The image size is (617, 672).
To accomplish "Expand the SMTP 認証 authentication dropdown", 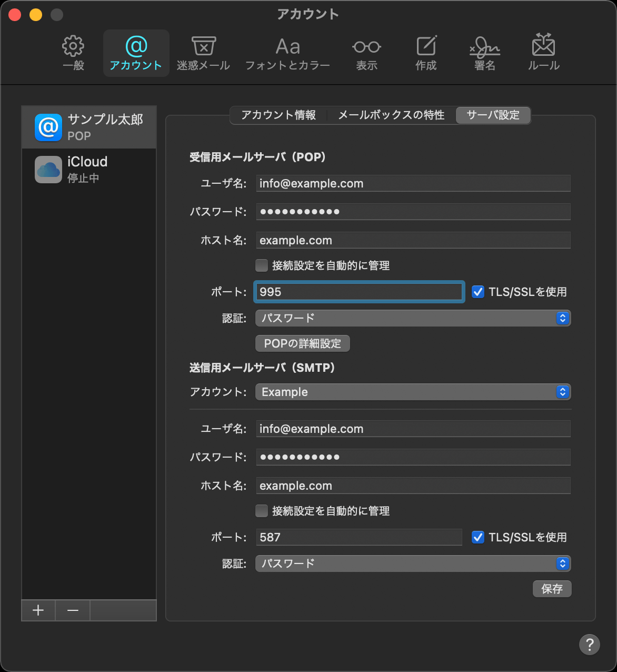I will [x=413, y=564].
